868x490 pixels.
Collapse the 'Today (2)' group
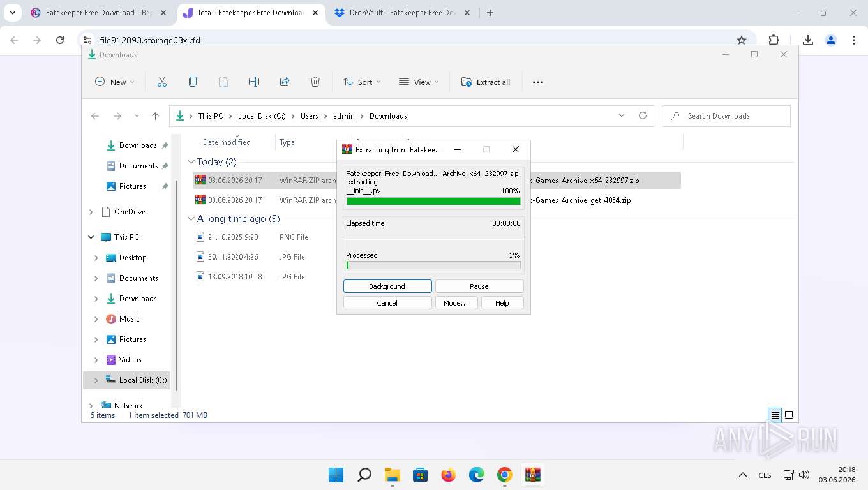(191, 162)
